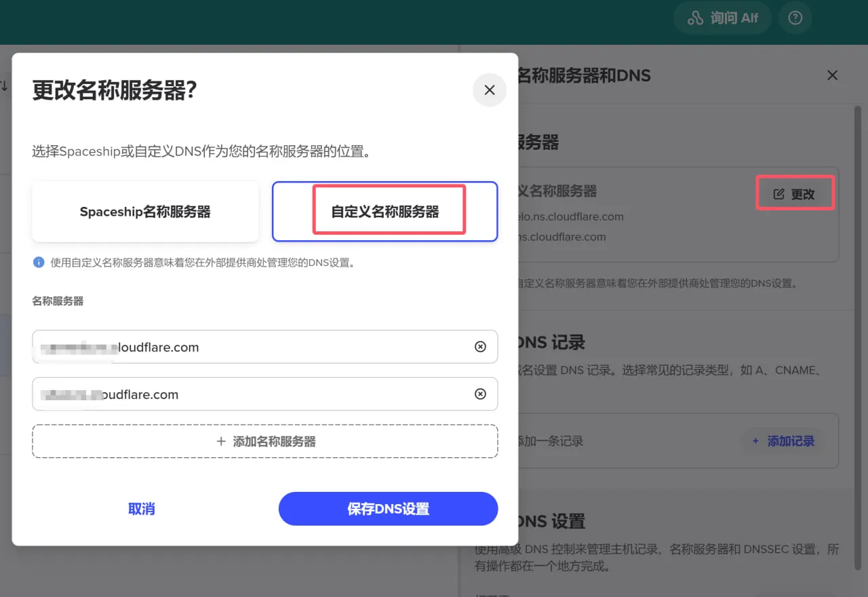Click the 更改名称服务器? dialog title

coord(115,90)
